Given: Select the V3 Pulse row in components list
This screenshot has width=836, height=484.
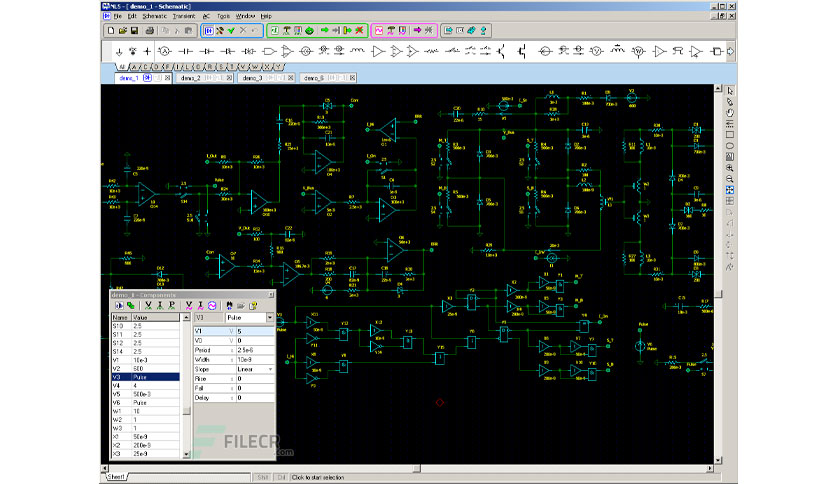Looking at the screenshot, I should coord(146,377).
